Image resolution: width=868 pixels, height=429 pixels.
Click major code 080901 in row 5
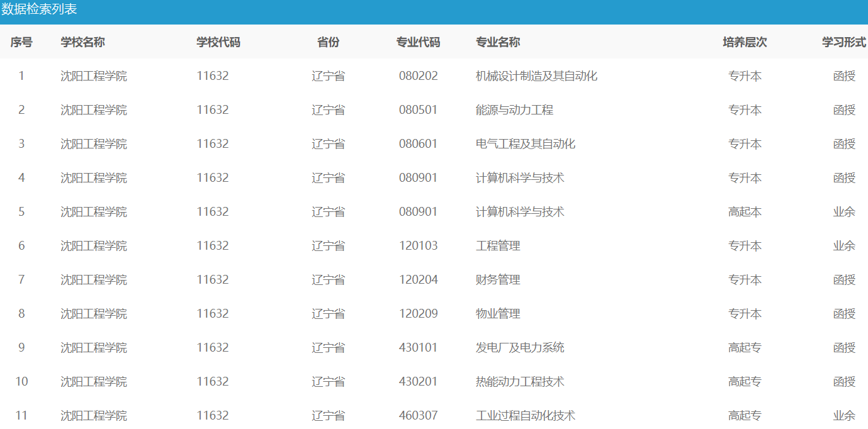418,212
